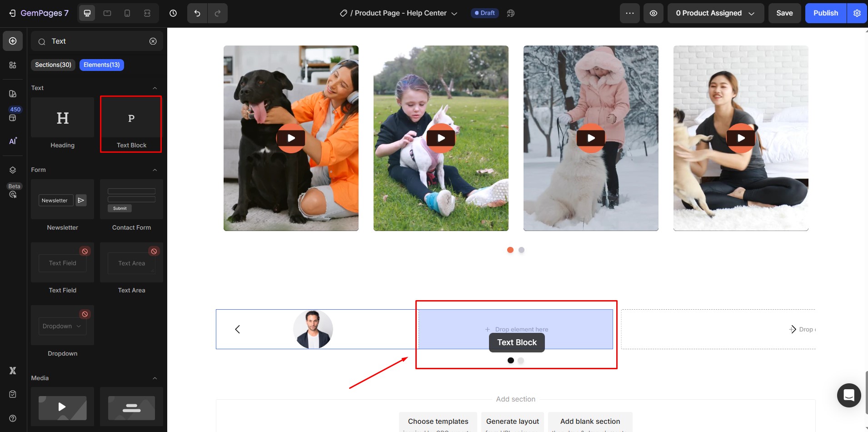The image size is (868, 432).
Task: Open the live chat support bubble
Action: (x=848, y=395)
